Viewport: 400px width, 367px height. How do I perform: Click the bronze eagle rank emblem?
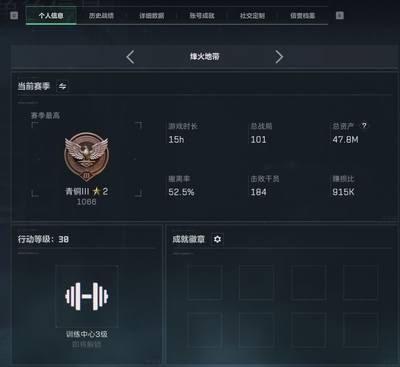[87, 156]
